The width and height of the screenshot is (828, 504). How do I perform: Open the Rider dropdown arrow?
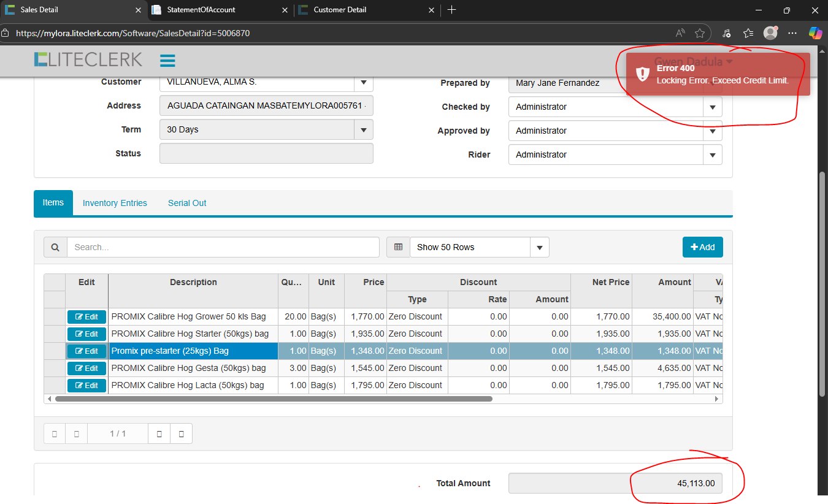click(x=712, y=155)
